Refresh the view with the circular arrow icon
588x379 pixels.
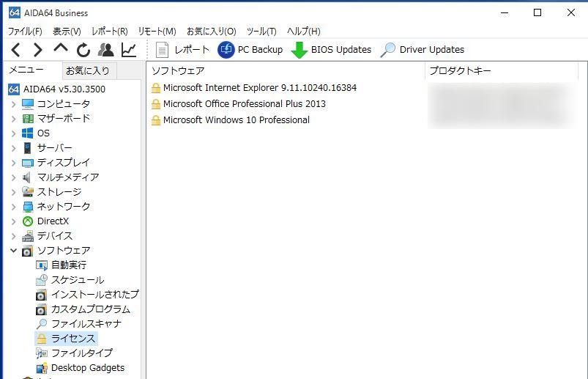pos(83,50)
